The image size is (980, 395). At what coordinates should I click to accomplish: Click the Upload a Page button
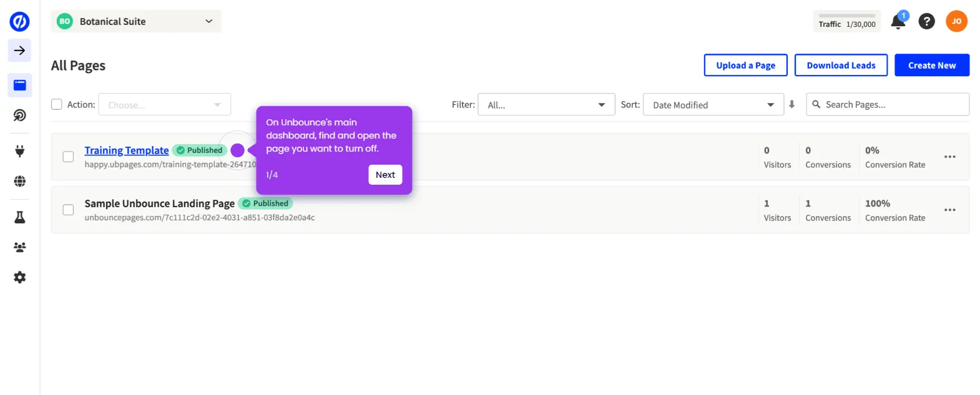(x=745, y=65)
